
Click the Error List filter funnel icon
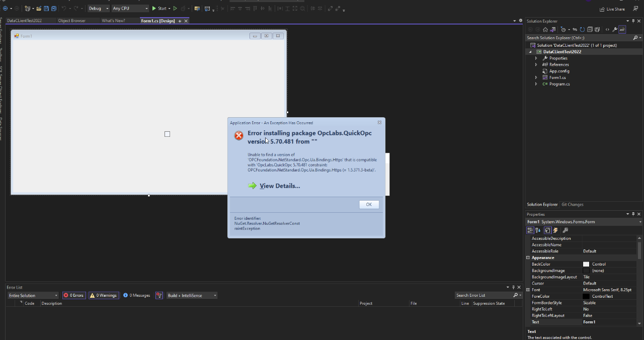coord(159,295)
